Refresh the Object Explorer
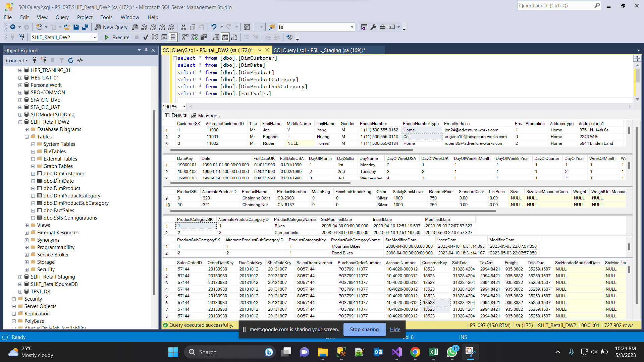644x362 pixels. coord(71,60)
